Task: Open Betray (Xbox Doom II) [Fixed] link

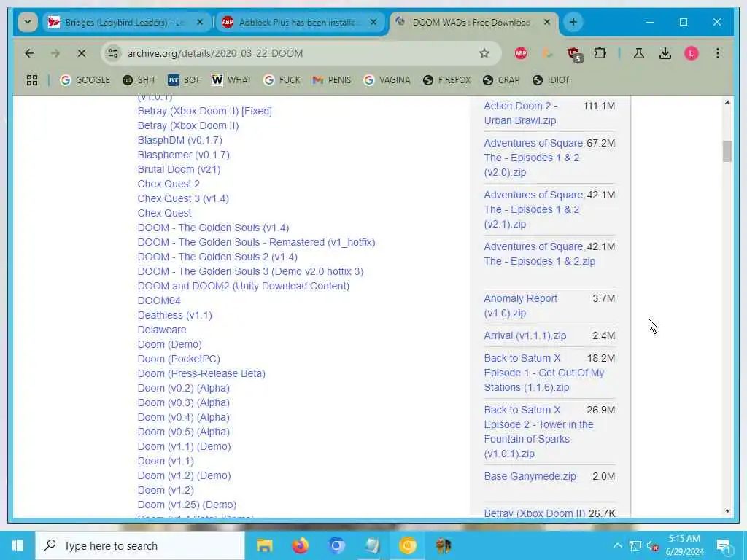Action: 205,111
